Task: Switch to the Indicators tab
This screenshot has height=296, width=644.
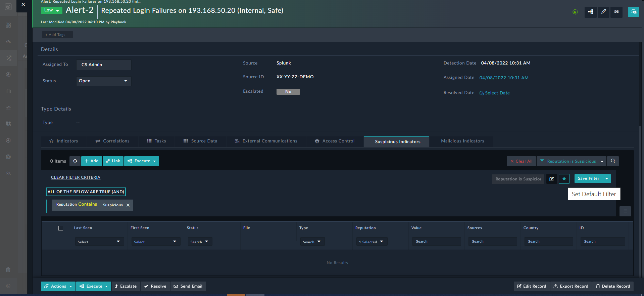Action: [64, 141]
